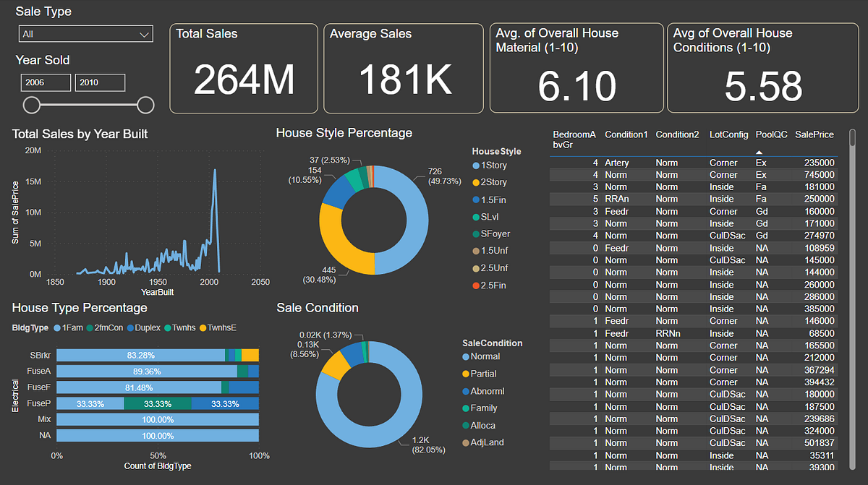The width and height of the screenshot is (868, 485).
Task: Click the Total Sales KPI card
Action: pos(243,68)
